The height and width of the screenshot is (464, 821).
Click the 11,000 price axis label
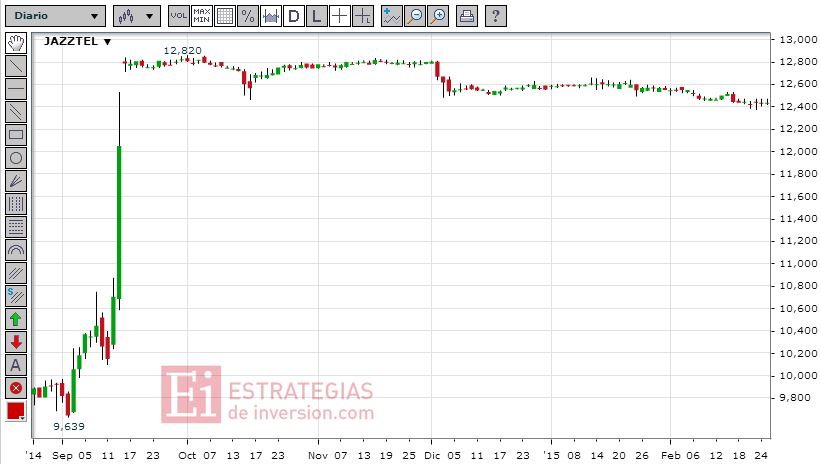point(798,263)
